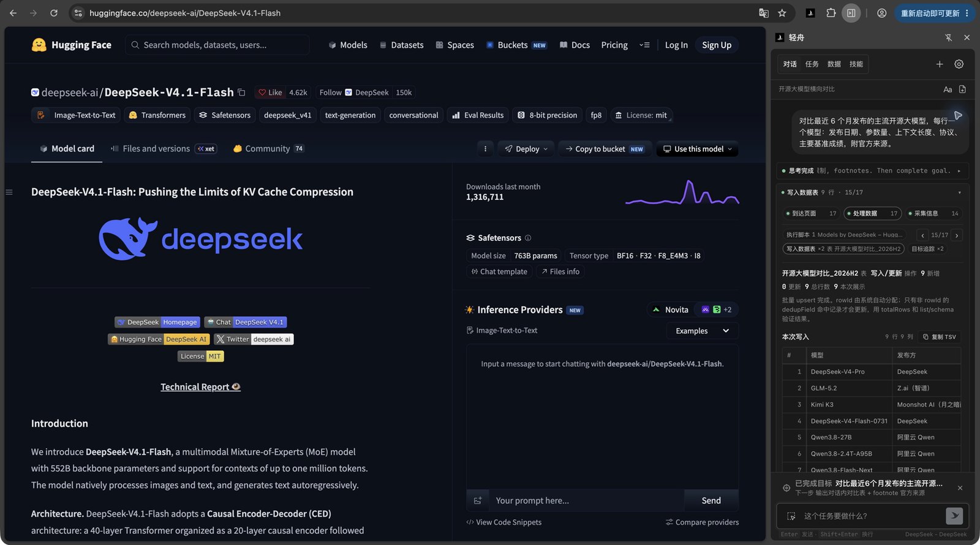Like the DeepSeek-V4.1-Flash model
Screen dimensions: 980x545
[270, 93]
